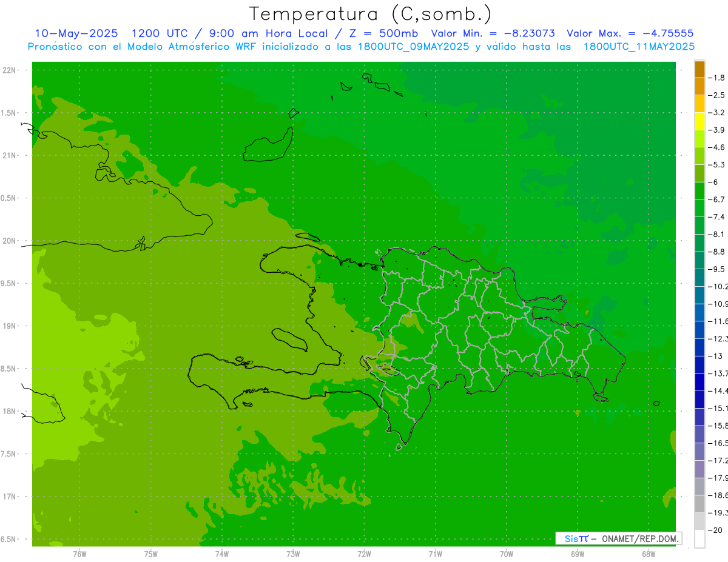Screen dimensions: 728x562
Task: Select the '69W' longitude label
Action: coord(577,554)
